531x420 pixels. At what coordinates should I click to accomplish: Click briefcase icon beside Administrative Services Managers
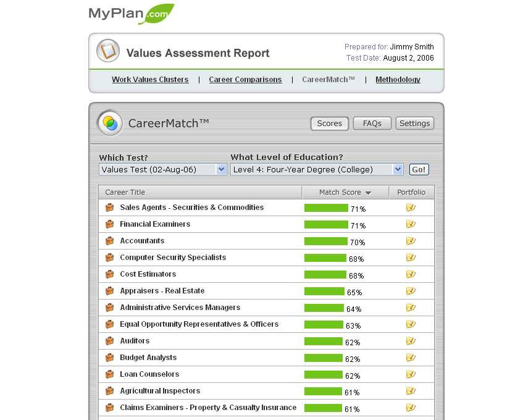pyautogui.click(x=109, y=308)
